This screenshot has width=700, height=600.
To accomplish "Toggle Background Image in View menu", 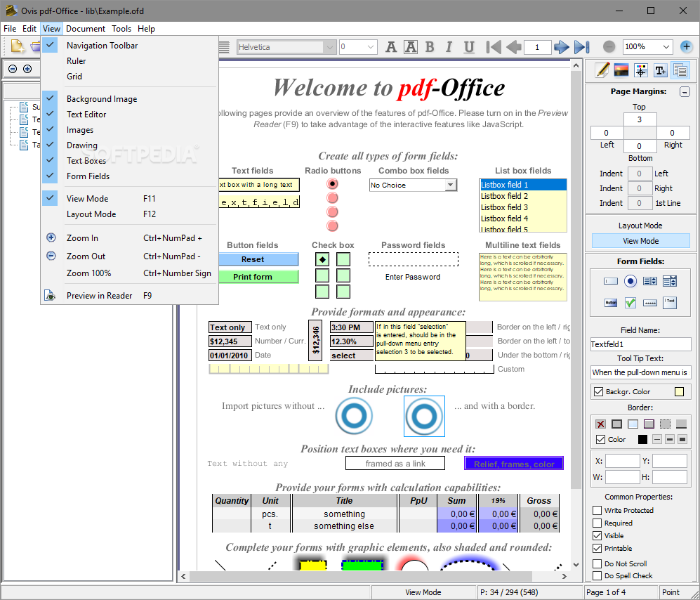I will (x=129, y=99).
